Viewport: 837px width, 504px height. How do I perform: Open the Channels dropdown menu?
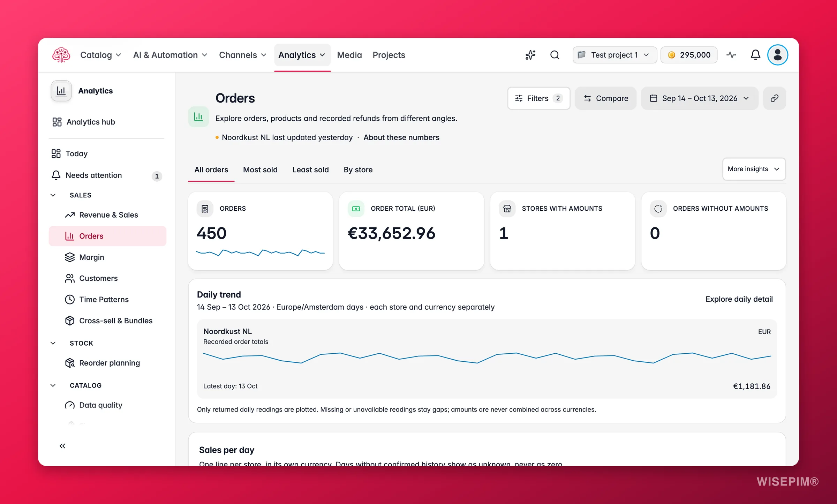click(x=242, y=55)
